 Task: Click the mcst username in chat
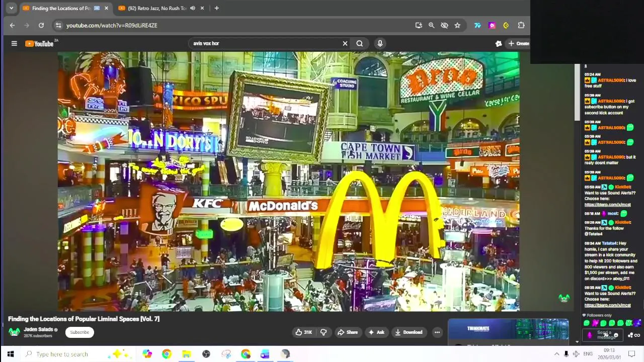click(612, 213)
